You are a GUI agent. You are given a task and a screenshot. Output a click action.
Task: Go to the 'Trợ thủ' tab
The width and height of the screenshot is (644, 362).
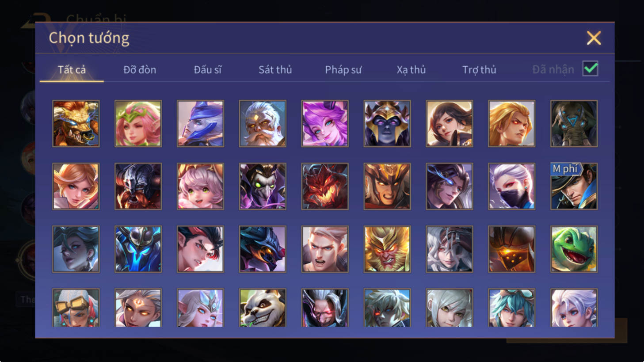(479, 70)
